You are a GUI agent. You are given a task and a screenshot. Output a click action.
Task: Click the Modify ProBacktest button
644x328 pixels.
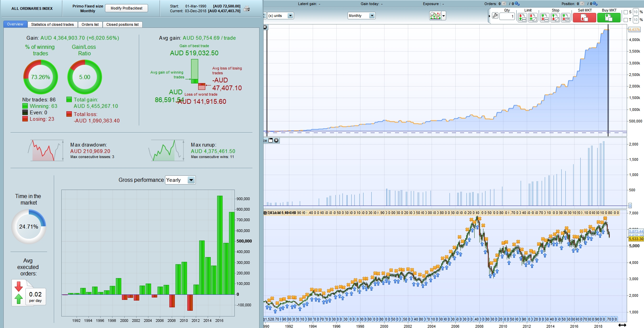[x=126, y=8]
